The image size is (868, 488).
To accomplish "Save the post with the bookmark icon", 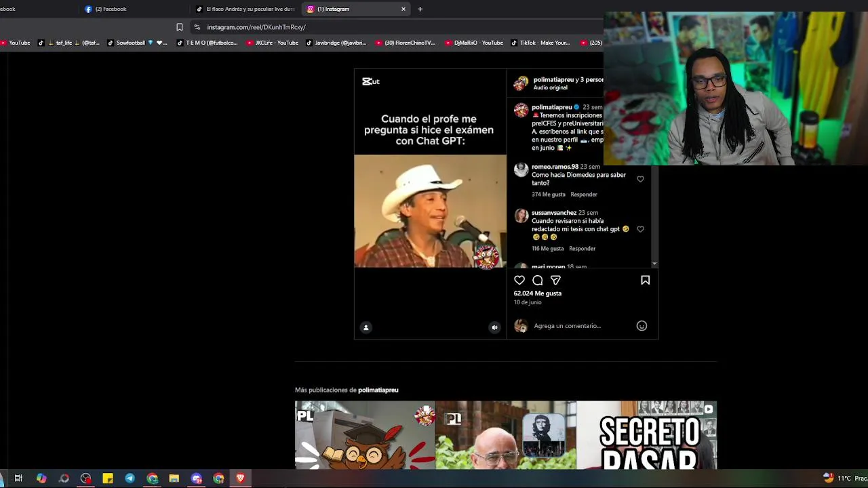I will coord(645,280).
